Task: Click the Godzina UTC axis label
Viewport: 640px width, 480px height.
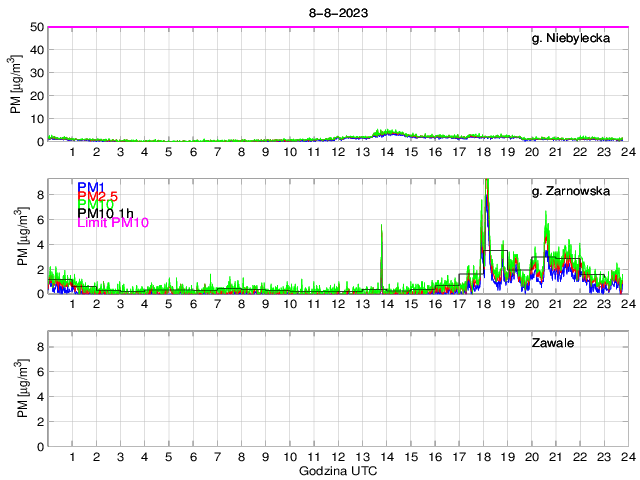Action: click(336, 470)
